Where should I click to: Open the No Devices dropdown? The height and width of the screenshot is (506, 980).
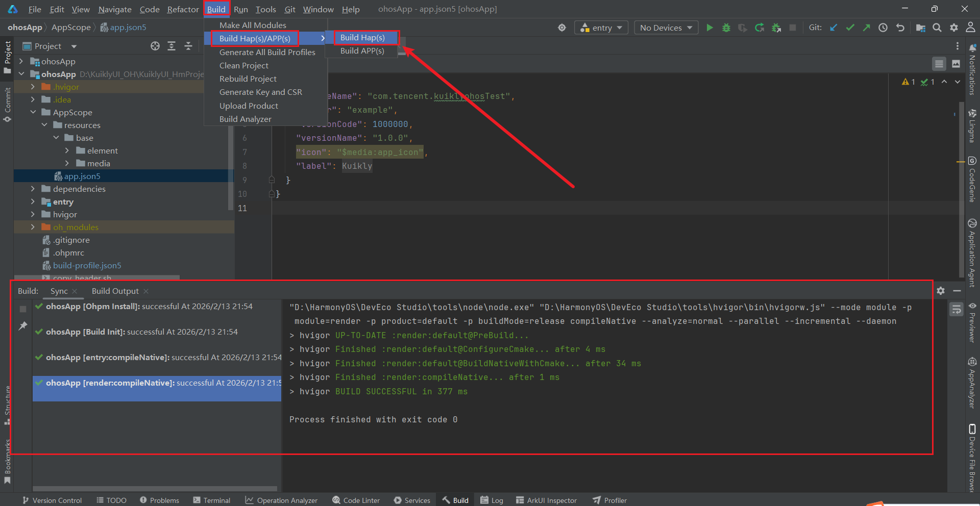pos(666,28)
